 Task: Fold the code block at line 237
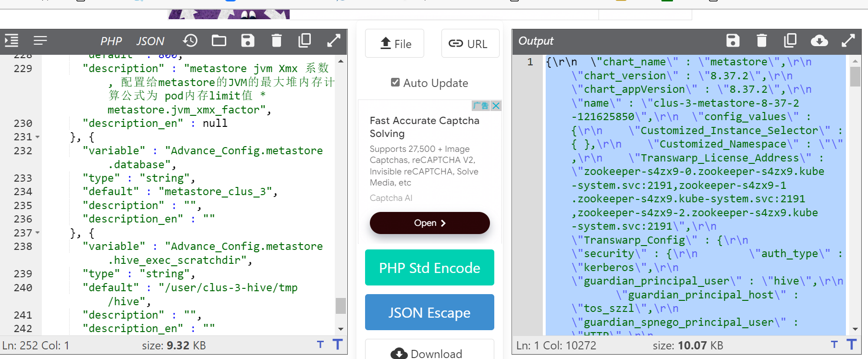coord(37,233)
